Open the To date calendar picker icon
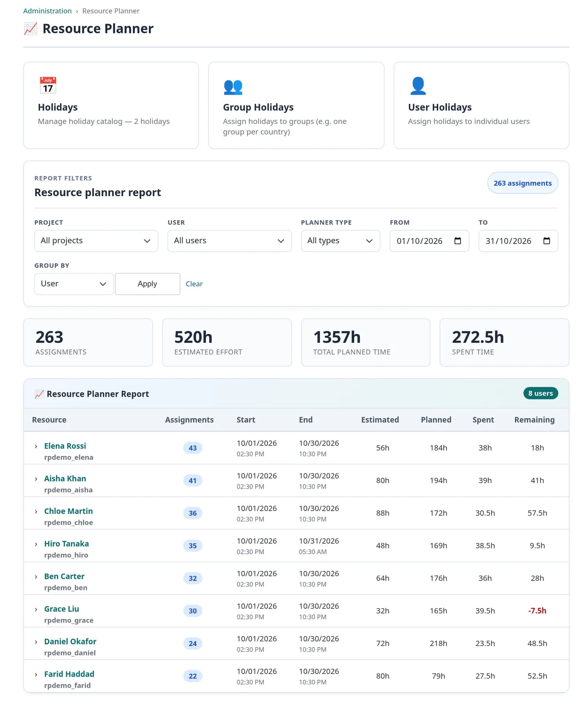The height and width of the screenshot is (708, 588). click(546, 241)
